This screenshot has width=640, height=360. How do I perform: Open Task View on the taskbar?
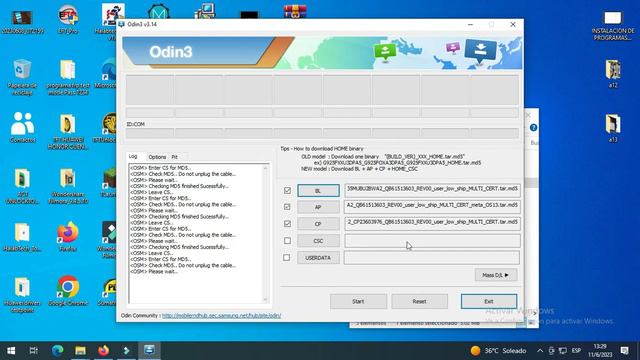pos(33,351)
